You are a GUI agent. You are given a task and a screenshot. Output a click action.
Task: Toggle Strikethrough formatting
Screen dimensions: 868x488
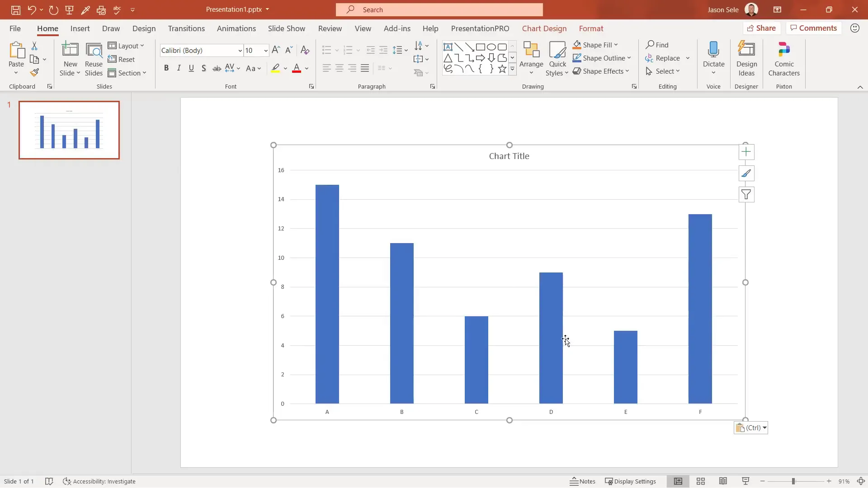click(217, 68)
